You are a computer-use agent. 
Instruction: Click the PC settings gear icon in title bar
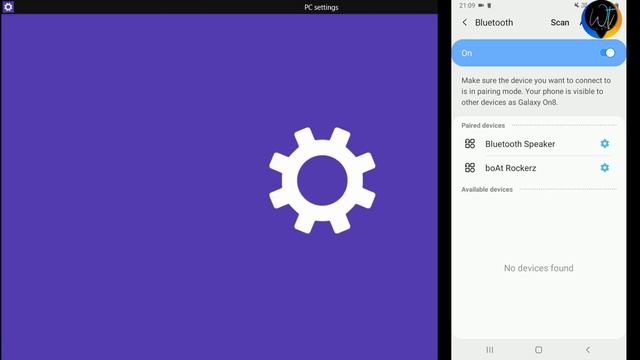point(8,7)
